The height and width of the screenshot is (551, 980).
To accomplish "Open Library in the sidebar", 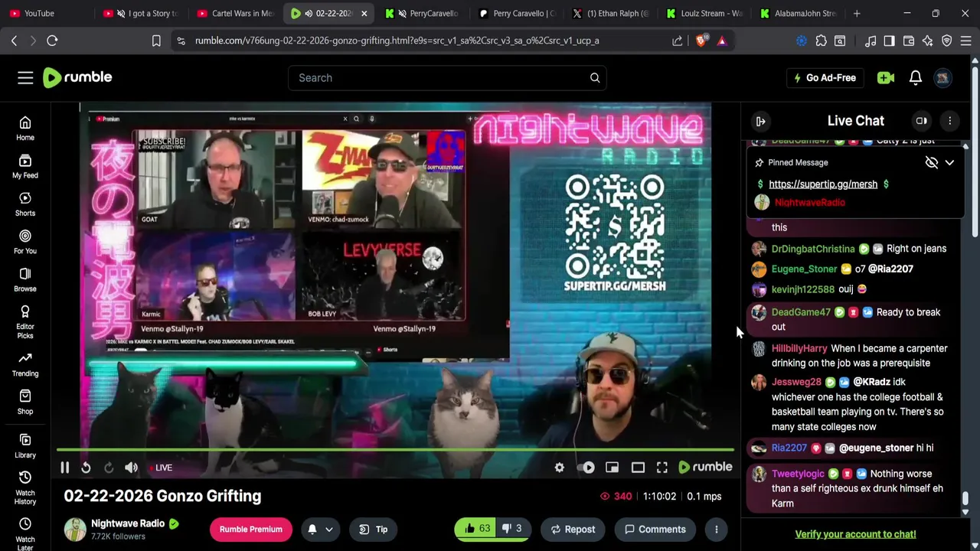I will (25, 445).
